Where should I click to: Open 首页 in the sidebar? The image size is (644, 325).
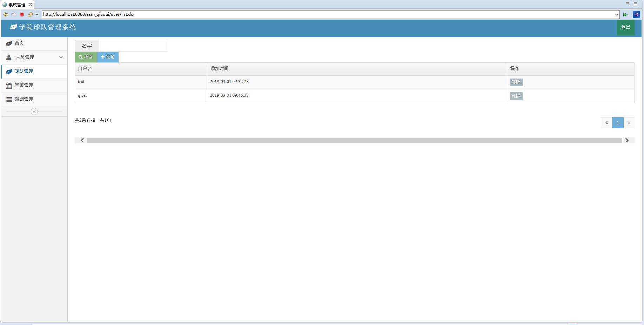[34, 43]
